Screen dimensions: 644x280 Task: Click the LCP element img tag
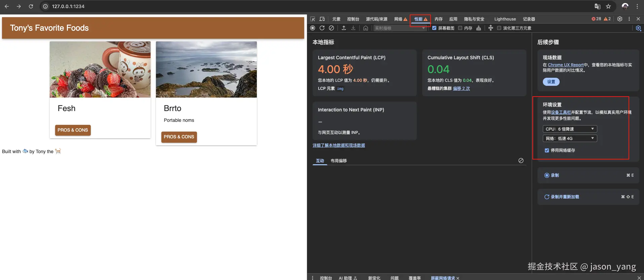(340, 89)
